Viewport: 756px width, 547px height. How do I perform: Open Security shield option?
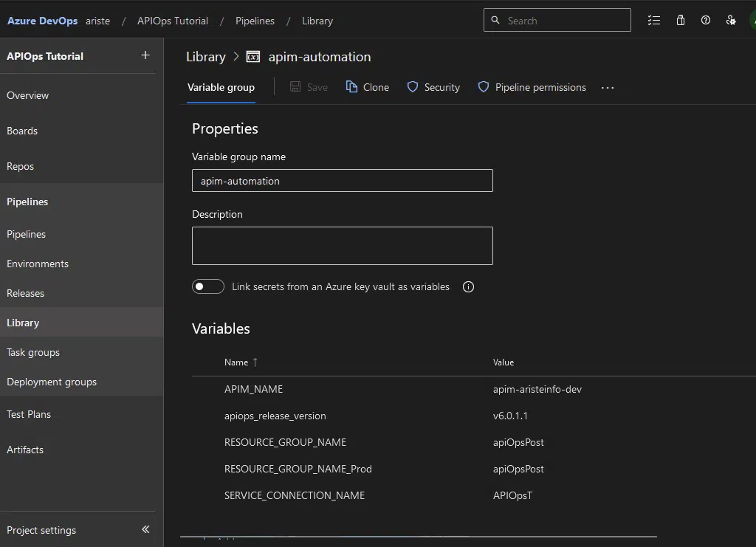click(x=433, y=87)
